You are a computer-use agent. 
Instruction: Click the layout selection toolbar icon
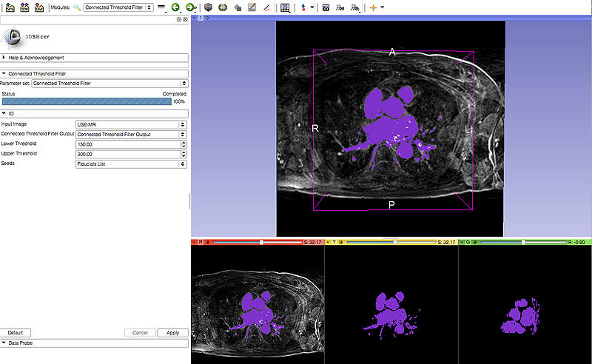point(286,7)
